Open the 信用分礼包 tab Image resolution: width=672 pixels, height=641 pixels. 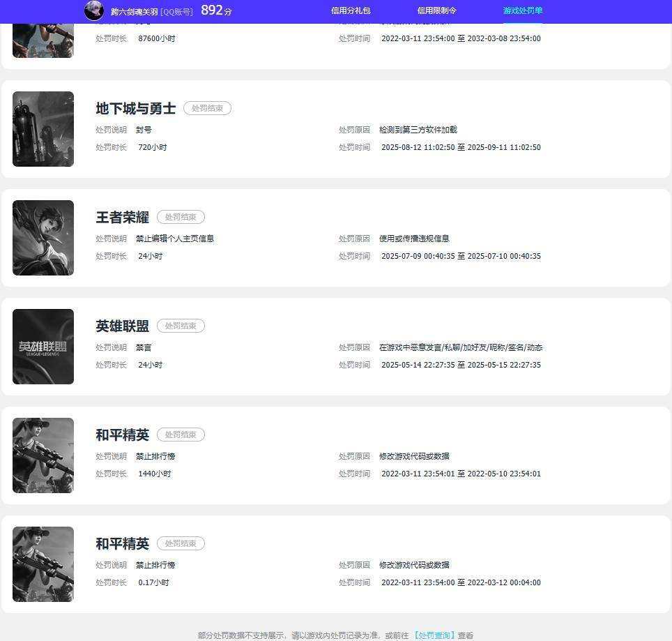tap(351, 10)
